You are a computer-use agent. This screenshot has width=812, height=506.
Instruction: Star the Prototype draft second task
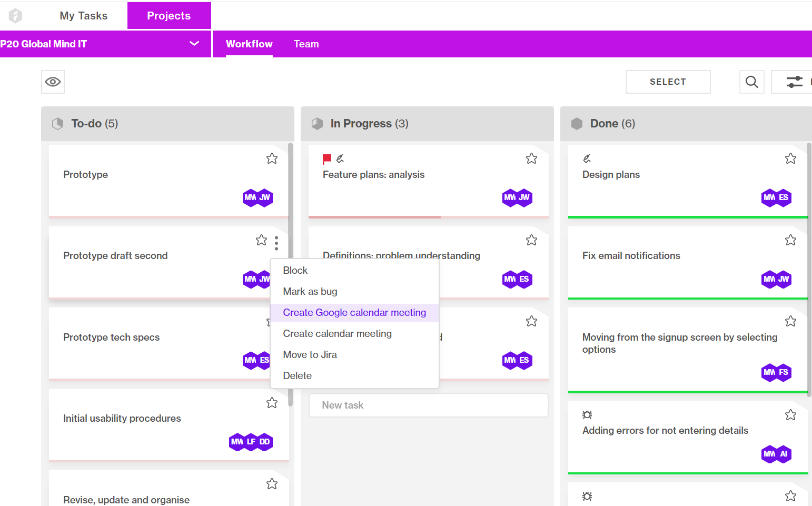(261, 240)
